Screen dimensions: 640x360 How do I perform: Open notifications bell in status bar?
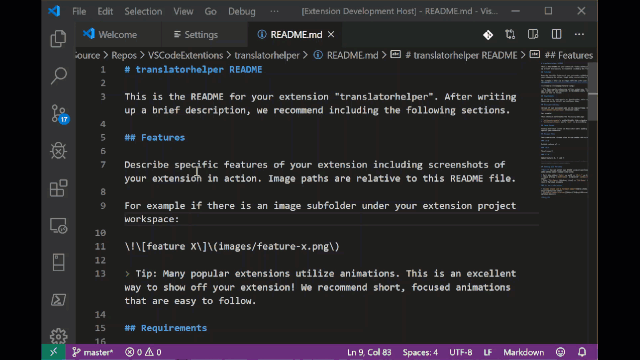tap(582, 352)
